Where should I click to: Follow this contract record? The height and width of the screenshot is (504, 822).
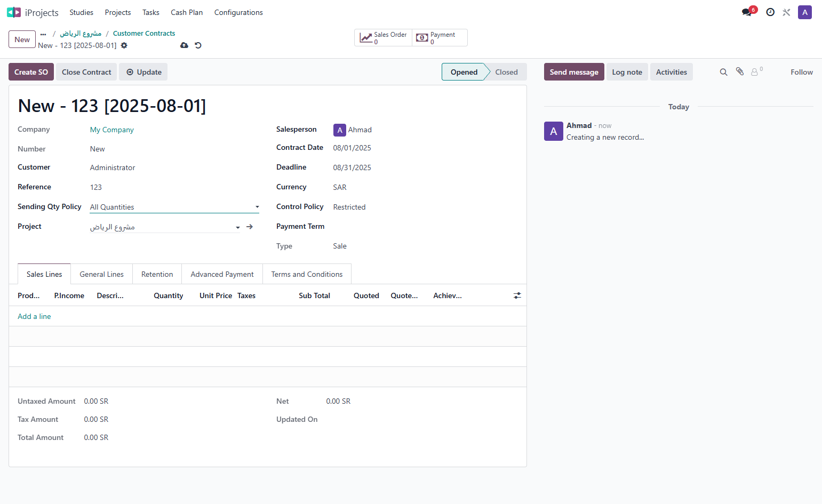click(x=802, y=72)
